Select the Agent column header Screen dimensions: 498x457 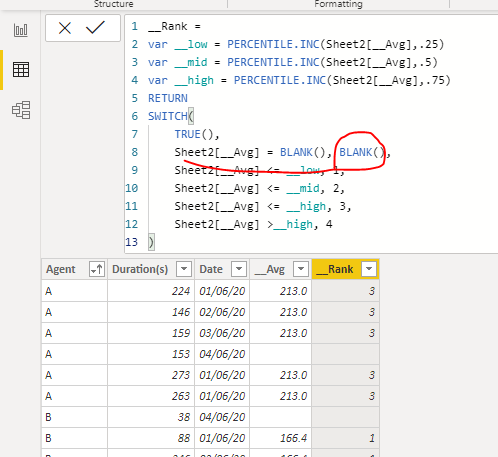(61, 269)
